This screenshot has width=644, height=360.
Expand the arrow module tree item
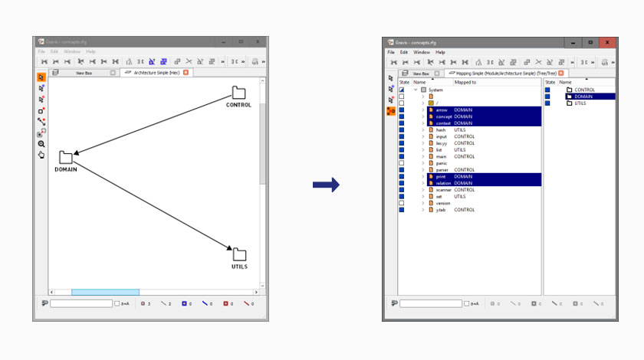coord(422,110)
